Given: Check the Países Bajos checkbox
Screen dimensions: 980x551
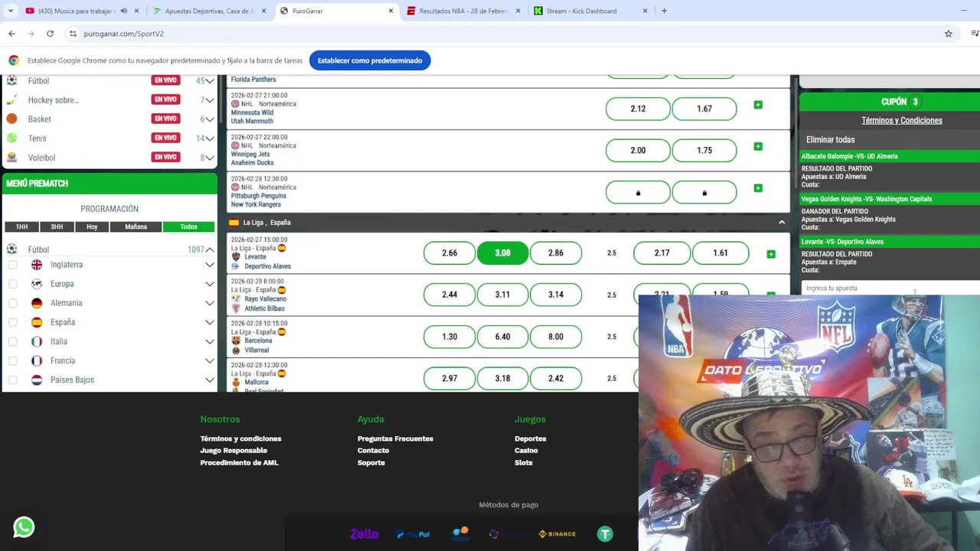Looking at the screenshot, I should (x=12, y=380).
